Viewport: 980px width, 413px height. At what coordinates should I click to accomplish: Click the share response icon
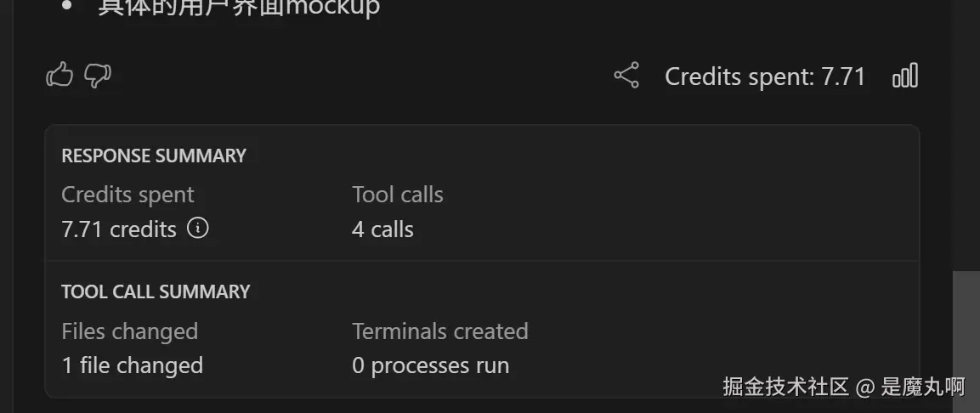tap(626, 76)
